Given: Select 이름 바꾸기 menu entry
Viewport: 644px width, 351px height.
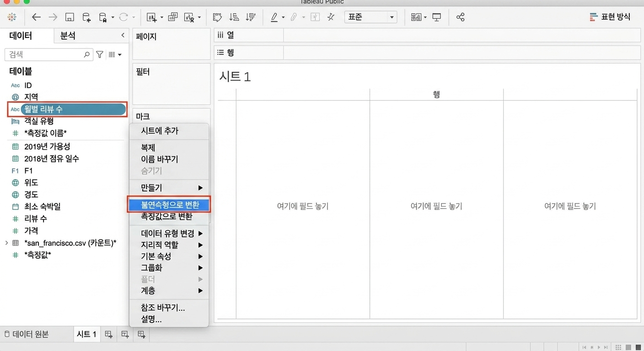Looking at the screenshot, I should coord(169,159).
